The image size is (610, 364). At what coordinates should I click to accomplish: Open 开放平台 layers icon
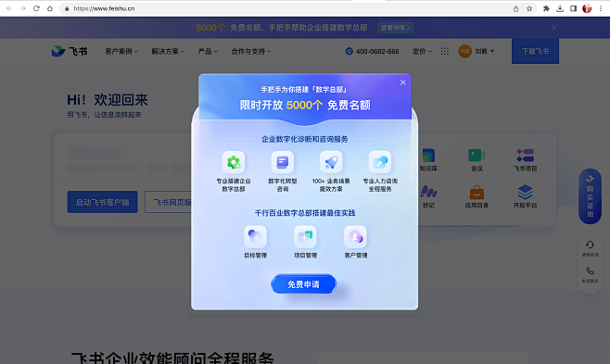526,192
